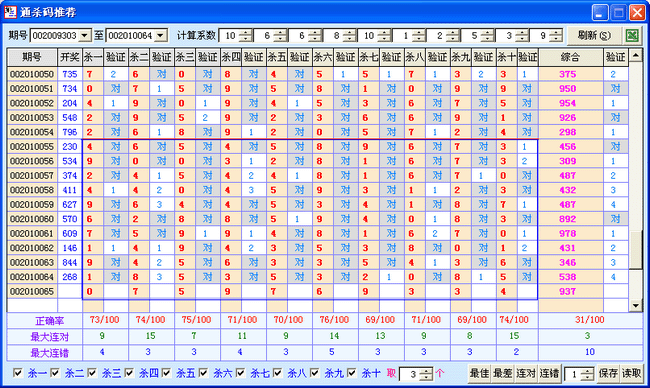650x388 pixels.
Task: Click the 刷新(S) refresh button
Action: click(x=594, y=36)
